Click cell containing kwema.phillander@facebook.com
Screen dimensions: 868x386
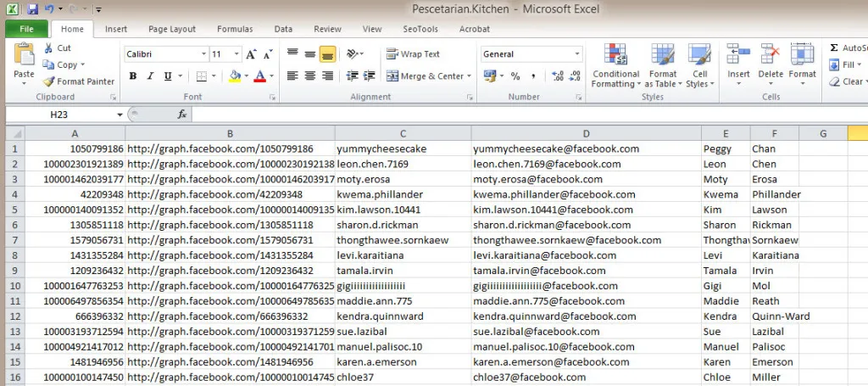(587, 194)
